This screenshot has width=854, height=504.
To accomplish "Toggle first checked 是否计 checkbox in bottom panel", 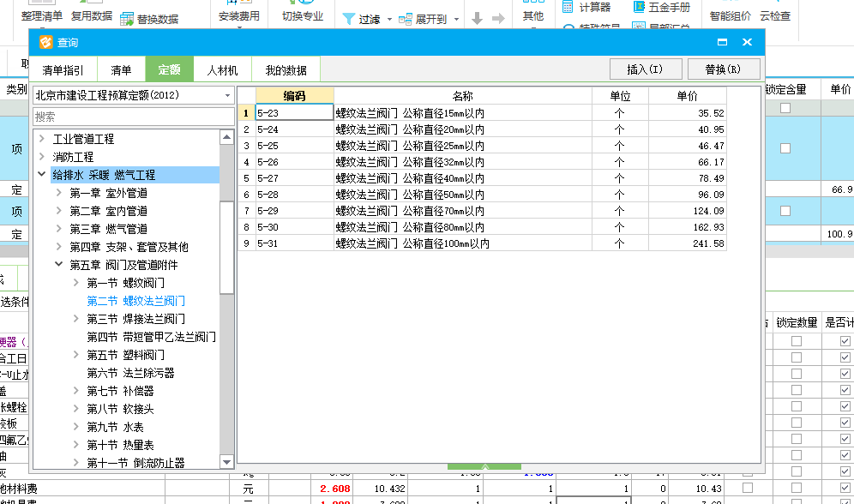I will 845,341.
